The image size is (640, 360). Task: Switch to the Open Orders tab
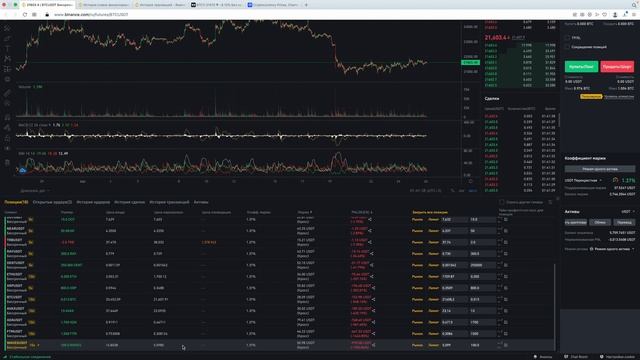[52, 202]
